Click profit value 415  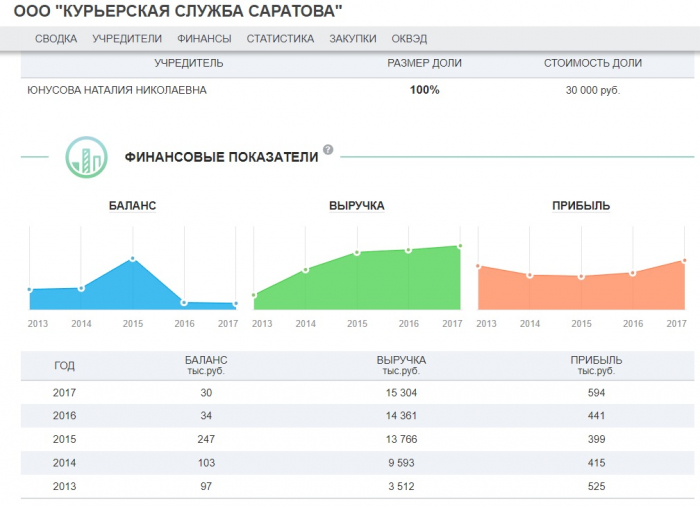596,463
